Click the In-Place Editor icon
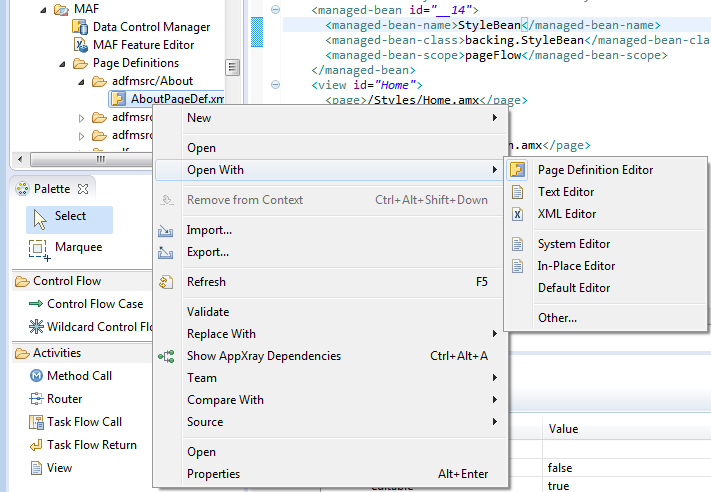This screenshot has height=492, width=711. [517, 266]
